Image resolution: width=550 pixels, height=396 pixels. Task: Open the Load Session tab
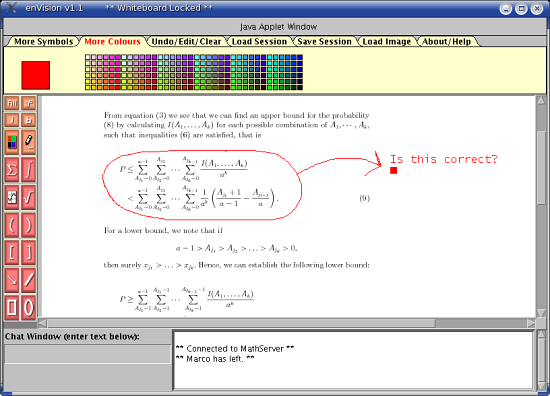click(x=259, y=41)
